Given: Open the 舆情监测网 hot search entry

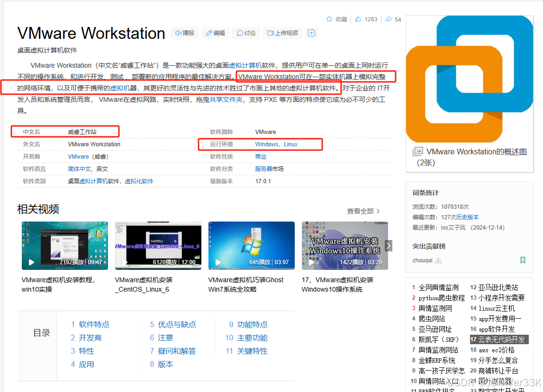Looking at the screenshot, I should click(x=435, y=308).
